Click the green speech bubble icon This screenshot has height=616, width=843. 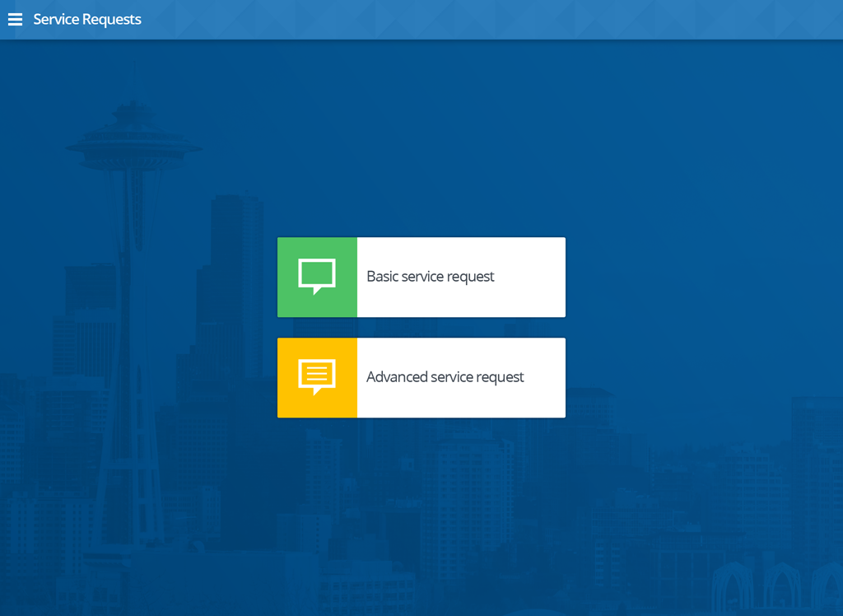317,277
